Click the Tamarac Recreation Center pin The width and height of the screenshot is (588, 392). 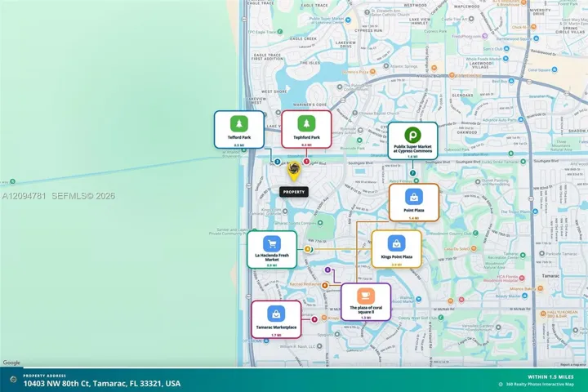pos(523,255)
